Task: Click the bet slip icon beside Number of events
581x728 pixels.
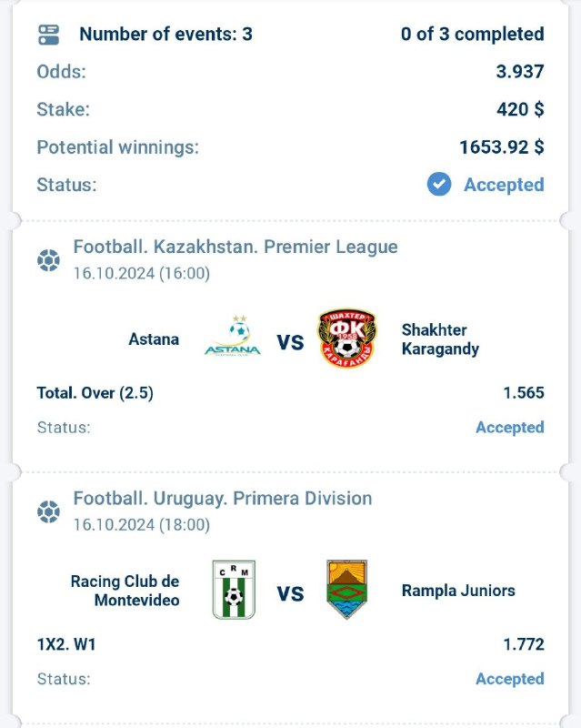Action: click(50, 34)
